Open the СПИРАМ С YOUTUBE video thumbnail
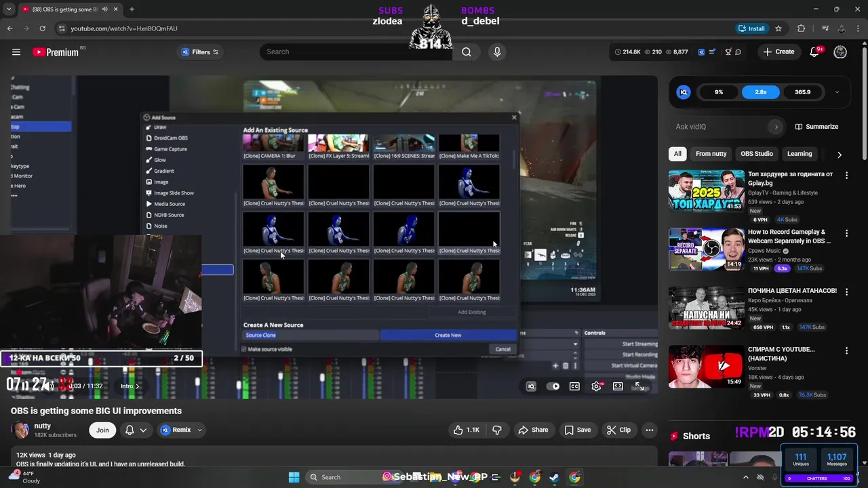 coord(706,366)
